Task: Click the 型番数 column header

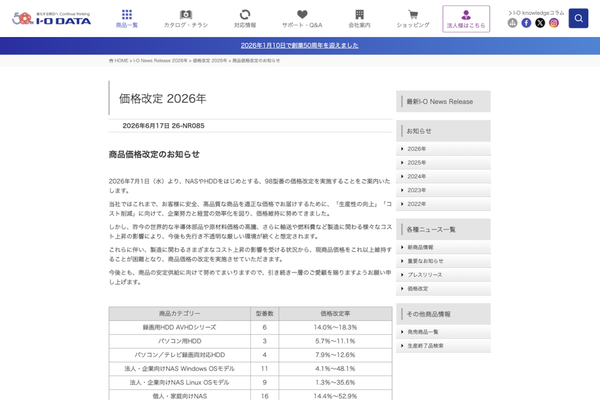Action: click(x=265, y=313)
